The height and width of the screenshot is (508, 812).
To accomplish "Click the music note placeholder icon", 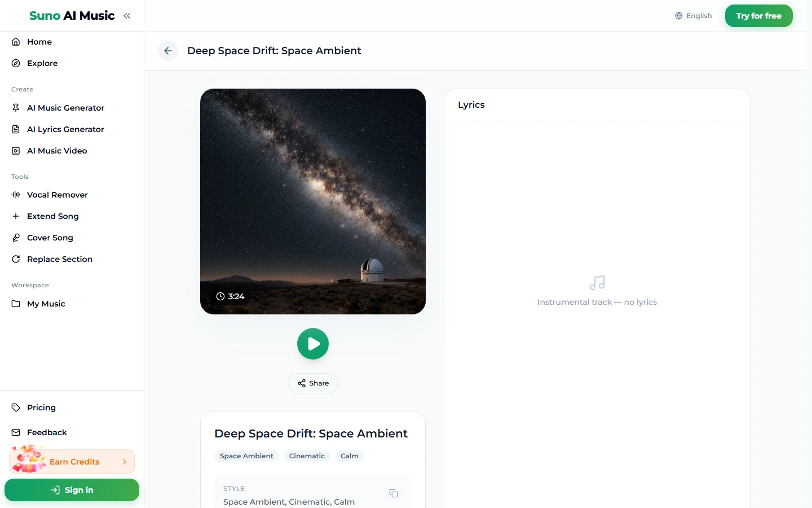I will [597, 283].
